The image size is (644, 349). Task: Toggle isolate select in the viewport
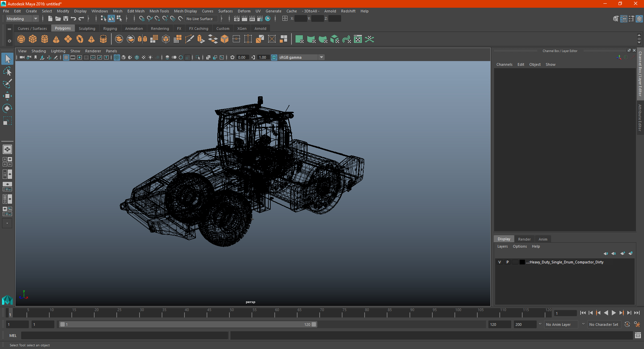coord(198,57)
